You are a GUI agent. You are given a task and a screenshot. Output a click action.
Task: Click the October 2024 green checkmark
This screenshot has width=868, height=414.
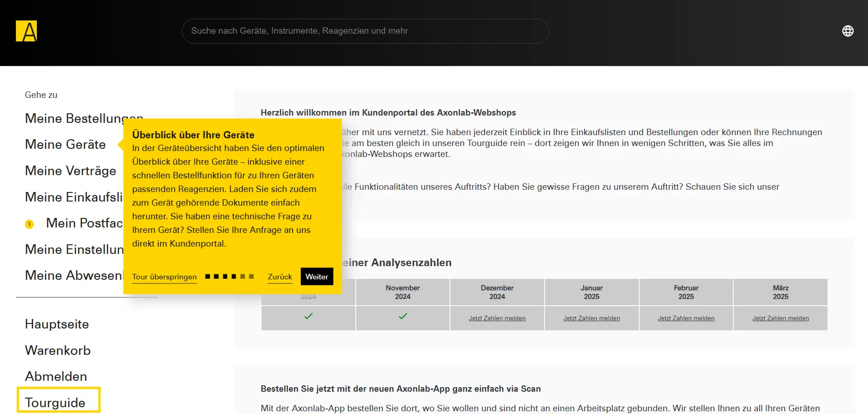(x=308, y=316)
